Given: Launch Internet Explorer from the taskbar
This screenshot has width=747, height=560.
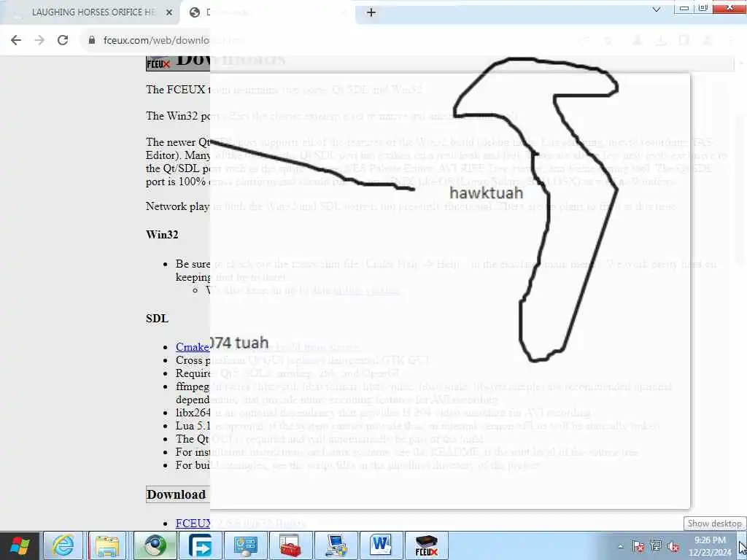Looking at the screenshot, I should (x=63, y=545).
